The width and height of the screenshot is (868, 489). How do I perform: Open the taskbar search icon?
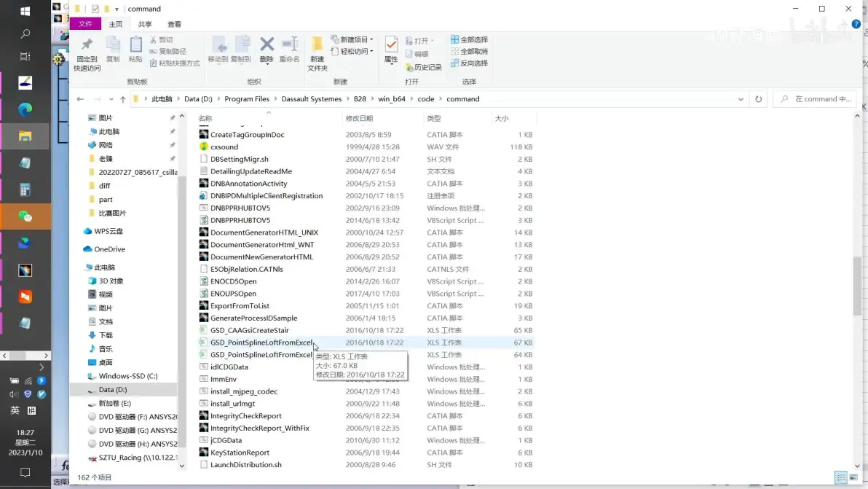pyautogui.click(x=25, y=34)
